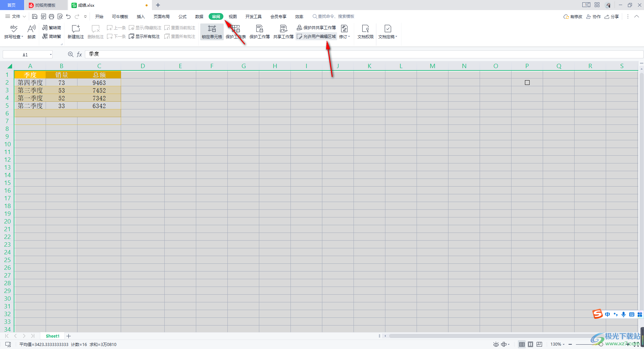The image size is (644, 349).
Task: Expand the reading mode cross dropdown
Action: [509, 344]
